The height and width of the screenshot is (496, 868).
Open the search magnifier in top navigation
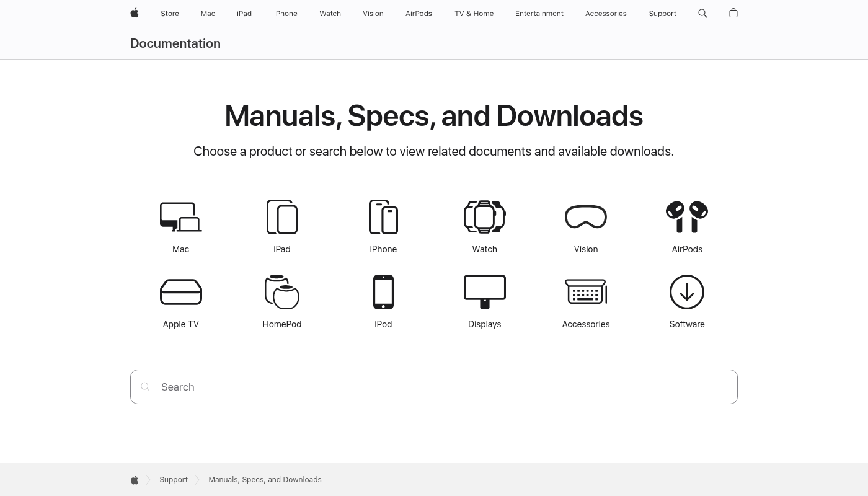point(702,13)
